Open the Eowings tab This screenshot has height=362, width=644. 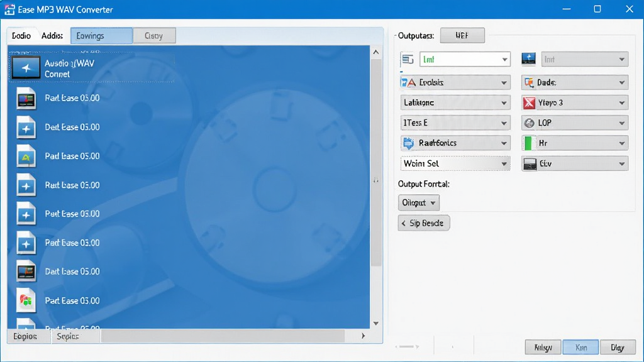[x=101, y=36]
